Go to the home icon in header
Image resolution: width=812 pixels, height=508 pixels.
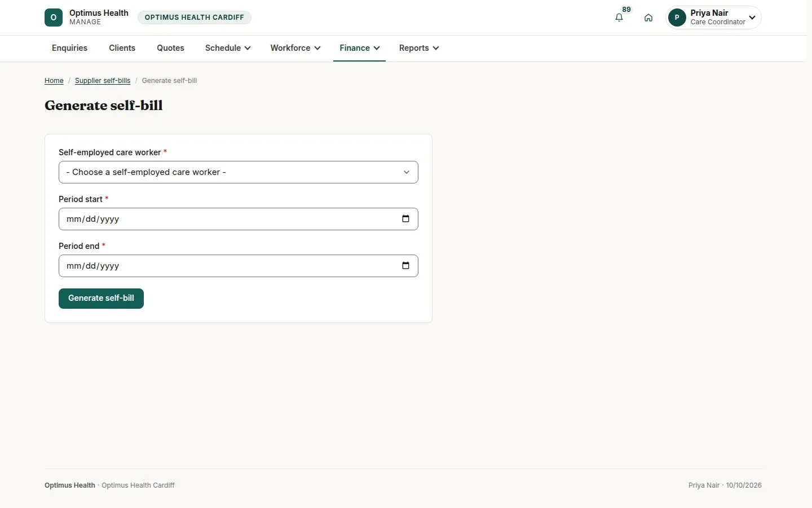(x=648, y=17)
